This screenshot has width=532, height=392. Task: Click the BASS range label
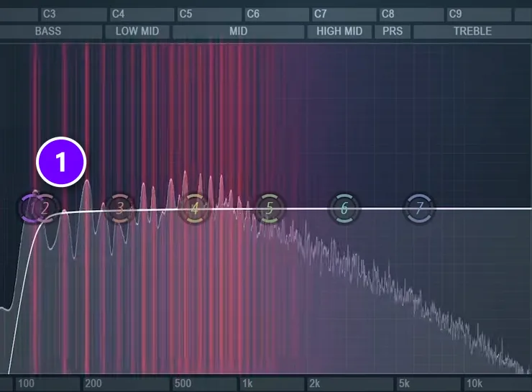tap(48, 31)
